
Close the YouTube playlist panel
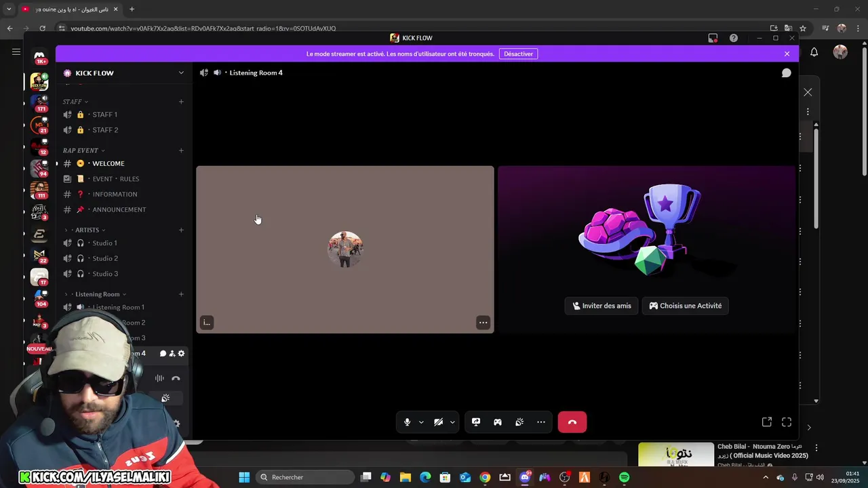click(808, 92)
